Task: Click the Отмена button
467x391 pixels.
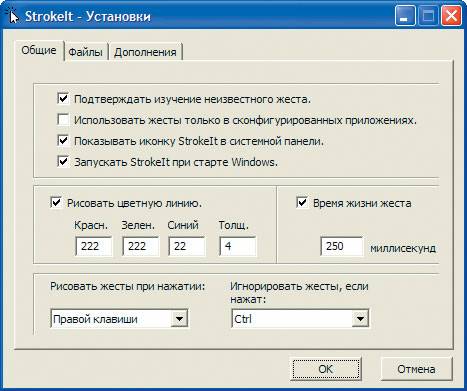Action: [416, 369]
